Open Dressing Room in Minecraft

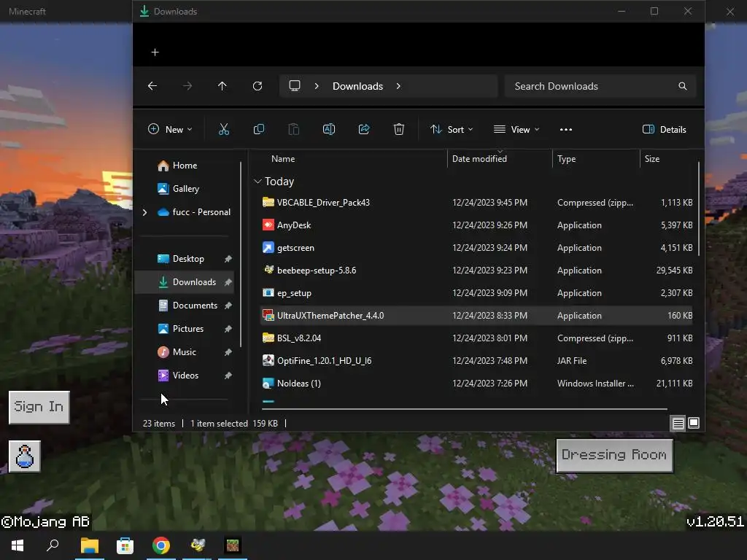[614, 455]
